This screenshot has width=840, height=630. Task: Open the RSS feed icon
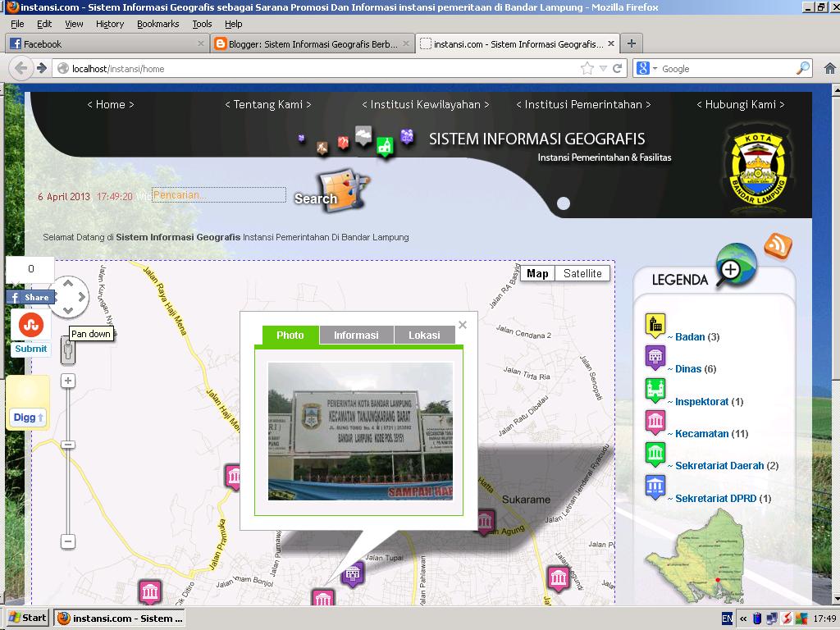tap(778, 246)
